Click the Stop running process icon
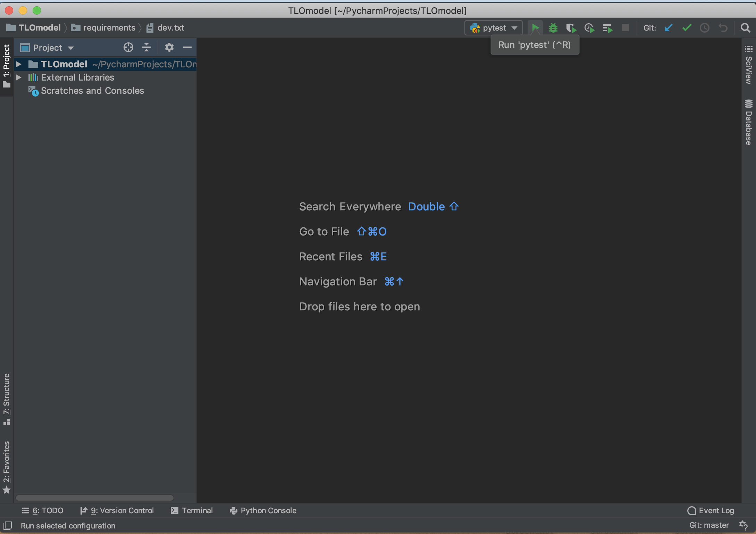This screenshot has width=756, height=534. (x=625, y=27)
